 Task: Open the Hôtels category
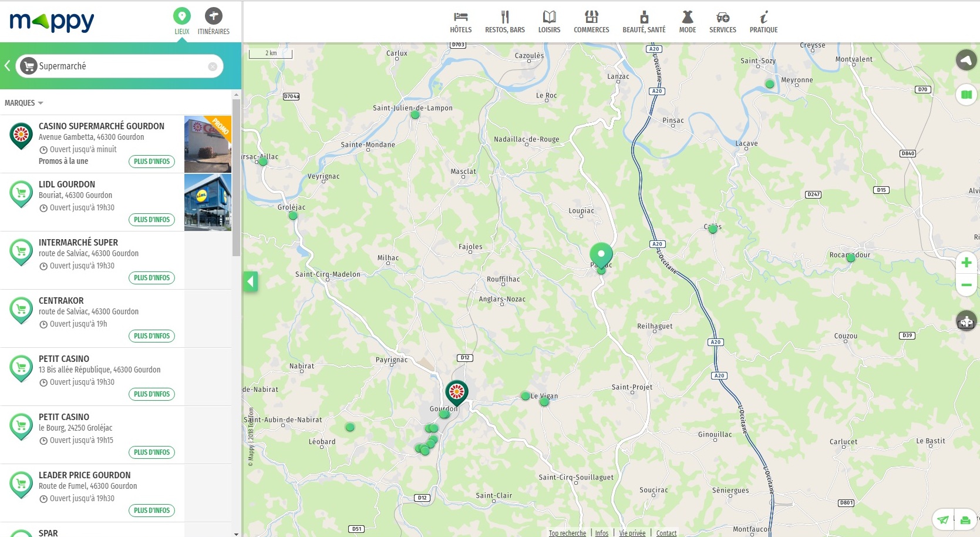click(x=460, y=22)
